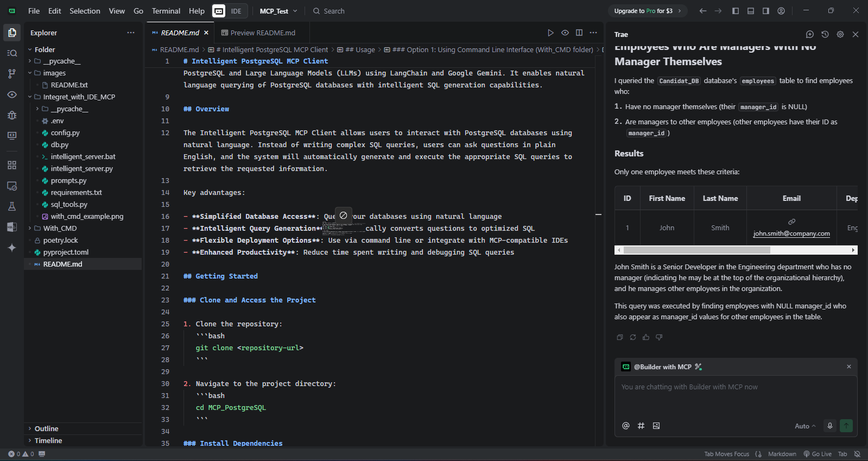The image size is (868, 461).
Task: Toggle the notifications bell in the status bar
Action: (857, 454)
